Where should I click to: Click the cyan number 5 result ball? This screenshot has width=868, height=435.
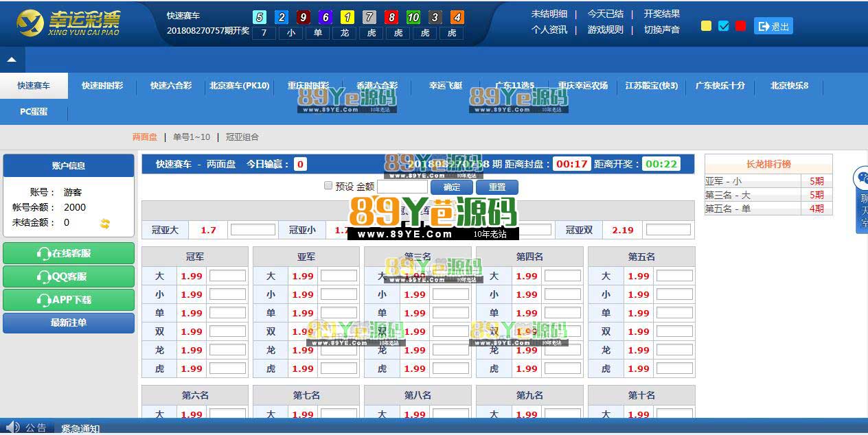[x=260, y=18]
